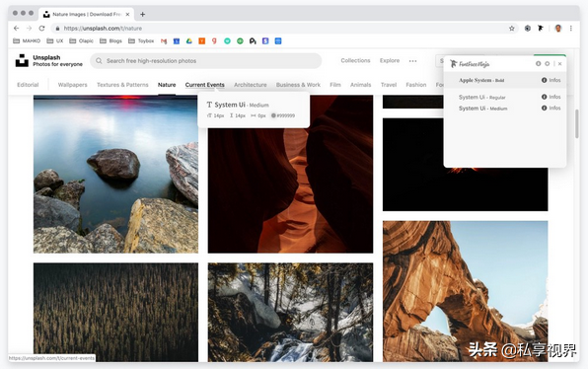Select the Nature category tab
Image resolution: width=588 pixels, height=369 pixels.
[x=167, y=85]
